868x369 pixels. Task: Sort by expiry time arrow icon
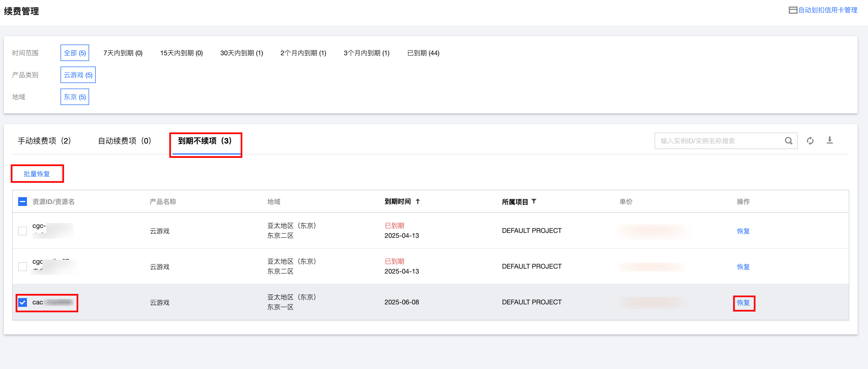[x=418, y=202]
